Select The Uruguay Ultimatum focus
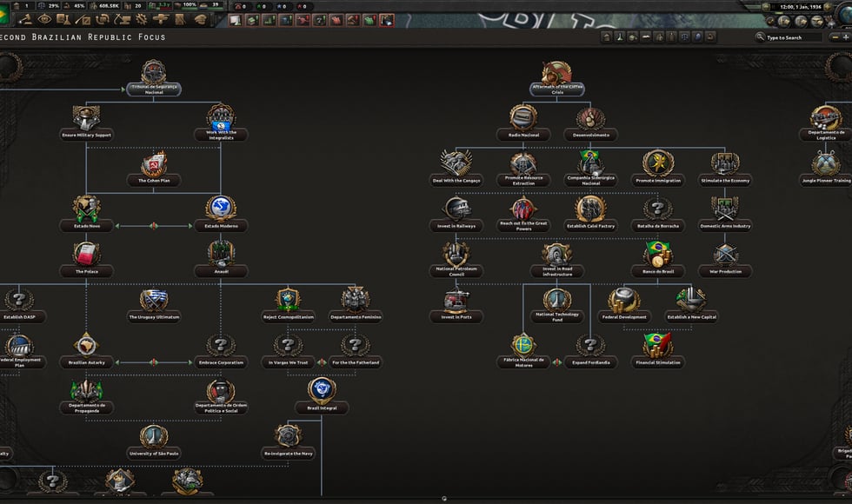The width and height of the screenshot is (852, 504). coord(154,305)
